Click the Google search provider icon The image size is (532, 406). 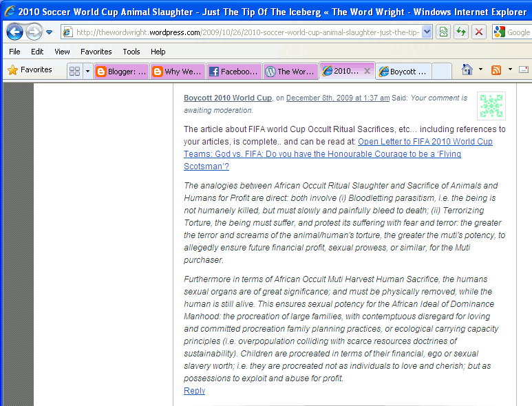(x=500, y=32)
